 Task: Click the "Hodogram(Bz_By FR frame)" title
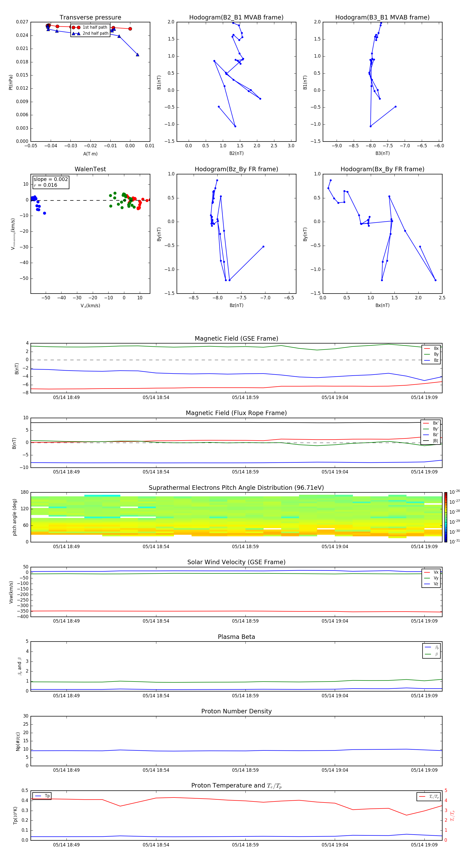pos(236,169)
